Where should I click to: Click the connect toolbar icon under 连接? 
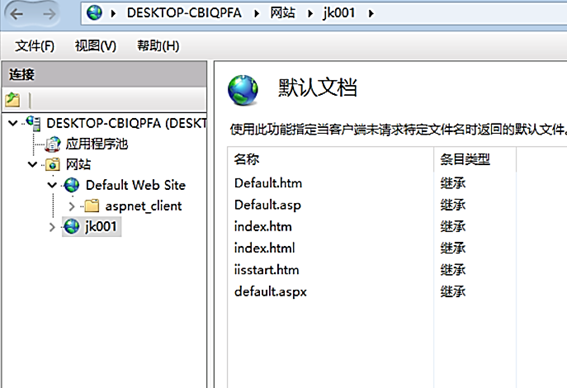tap(13, 100)
